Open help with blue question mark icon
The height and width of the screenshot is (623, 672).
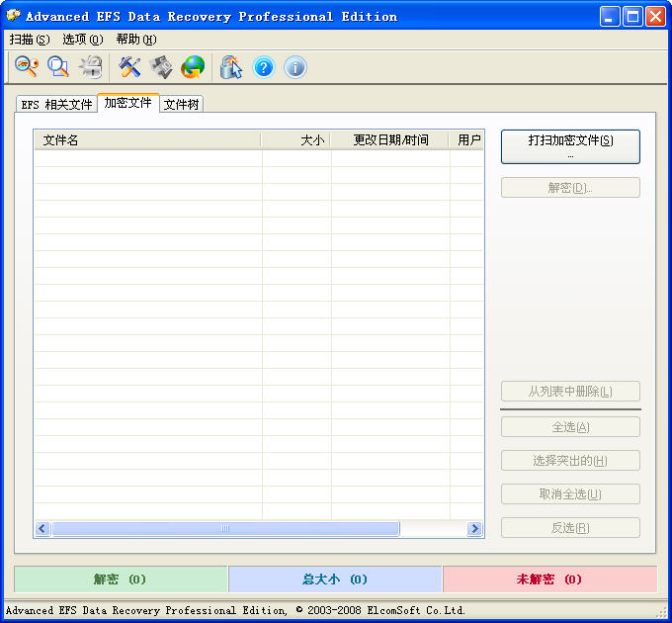click(263, 67)
